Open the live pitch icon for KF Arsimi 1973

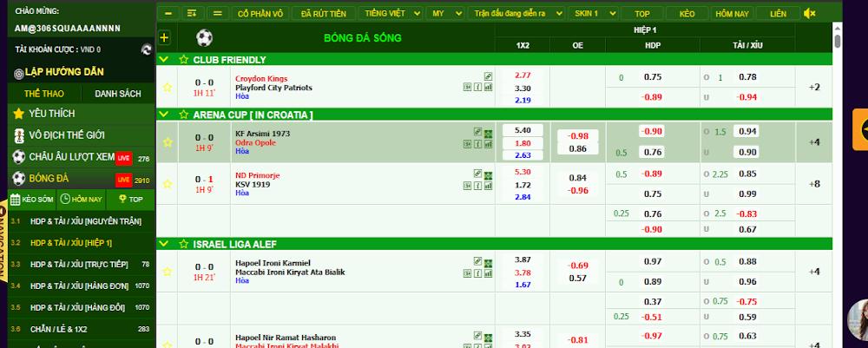[488, 134]
